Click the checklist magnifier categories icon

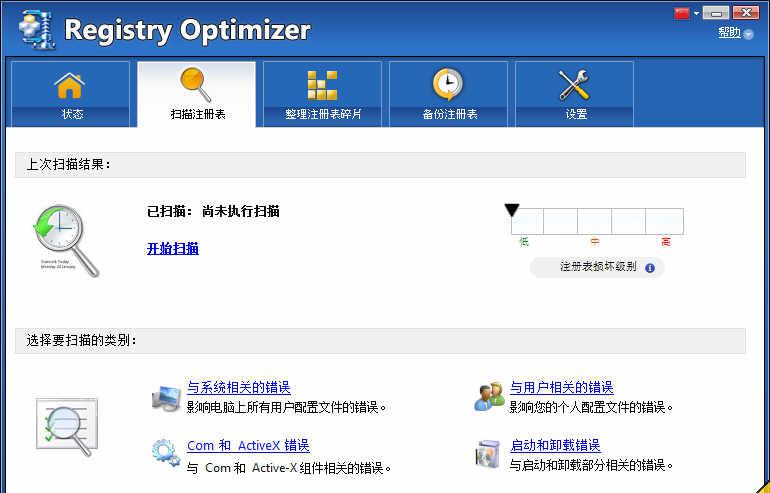click(x=67, y=426)
